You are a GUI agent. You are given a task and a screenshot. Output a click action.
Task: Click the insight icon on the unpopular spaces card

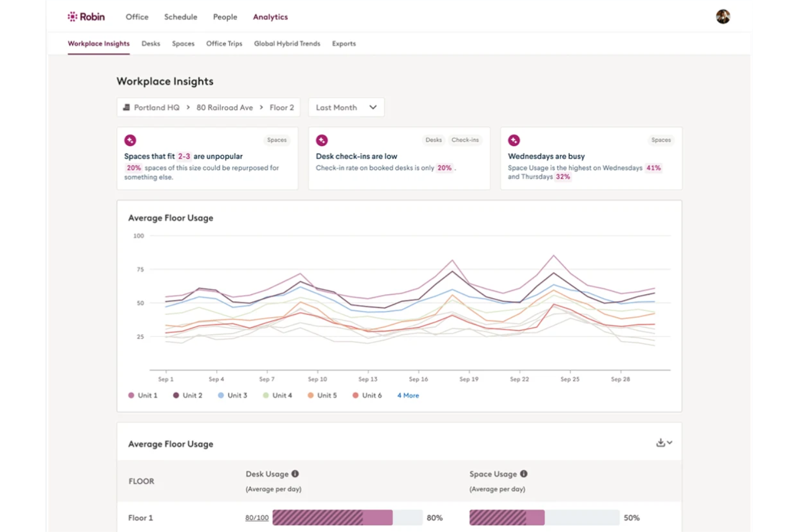(x=130, y=140)
